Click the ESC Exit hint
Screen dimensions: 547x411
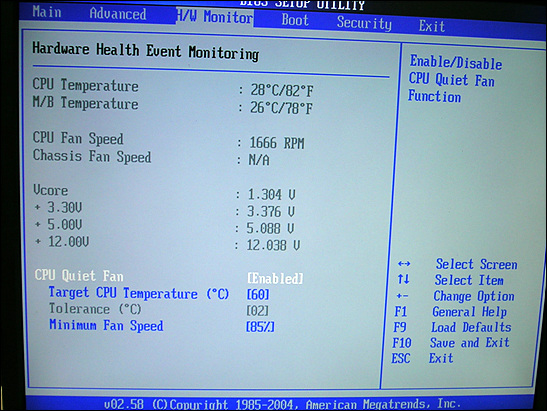click(x=422, y=358)
